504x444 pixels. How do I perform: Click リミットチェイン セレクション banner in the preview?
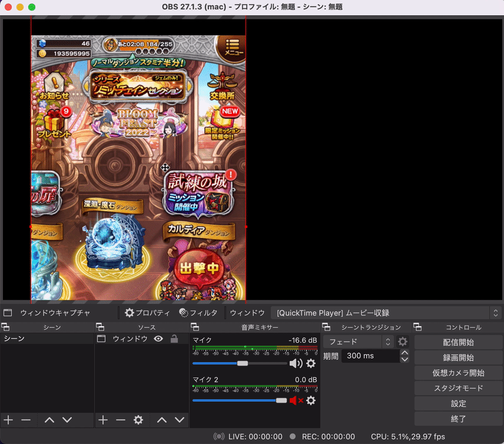coord(138,86)
